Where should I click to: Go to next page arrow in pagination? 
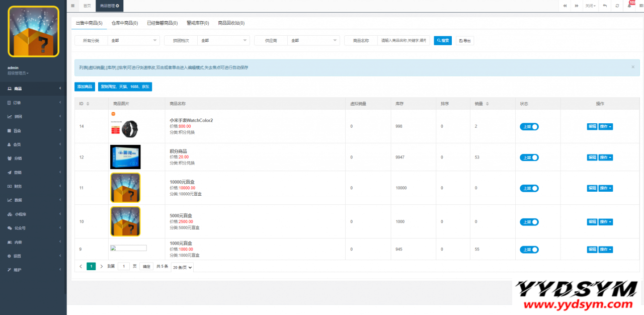click(101, 266)
